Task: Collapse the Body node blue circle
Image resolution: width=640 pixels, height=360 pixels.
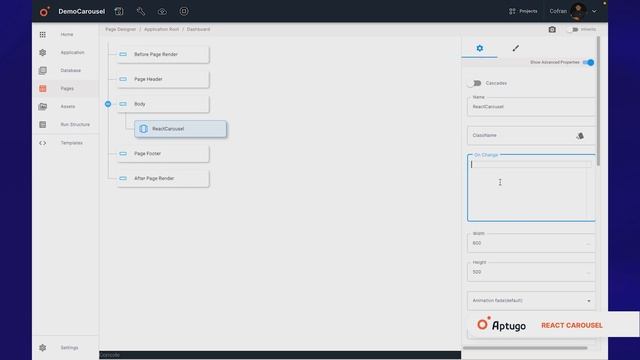Action: pyautogui.click(x=108, y=104)
